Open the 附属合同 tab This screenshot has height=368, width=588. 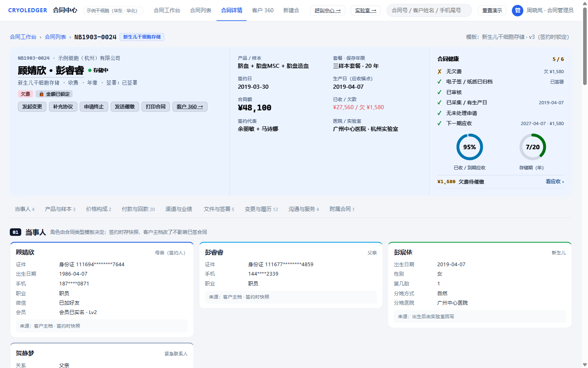(342, 209)
